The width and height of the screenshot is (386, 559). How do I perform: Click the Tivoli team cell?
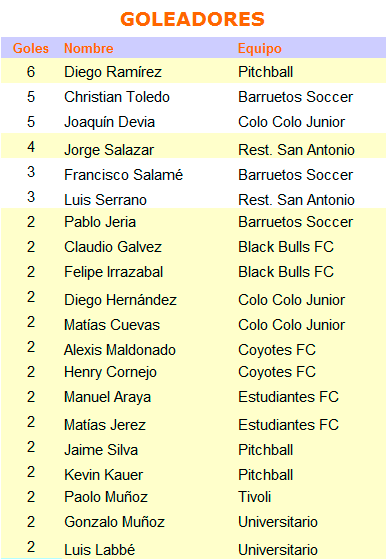(254, 497)
